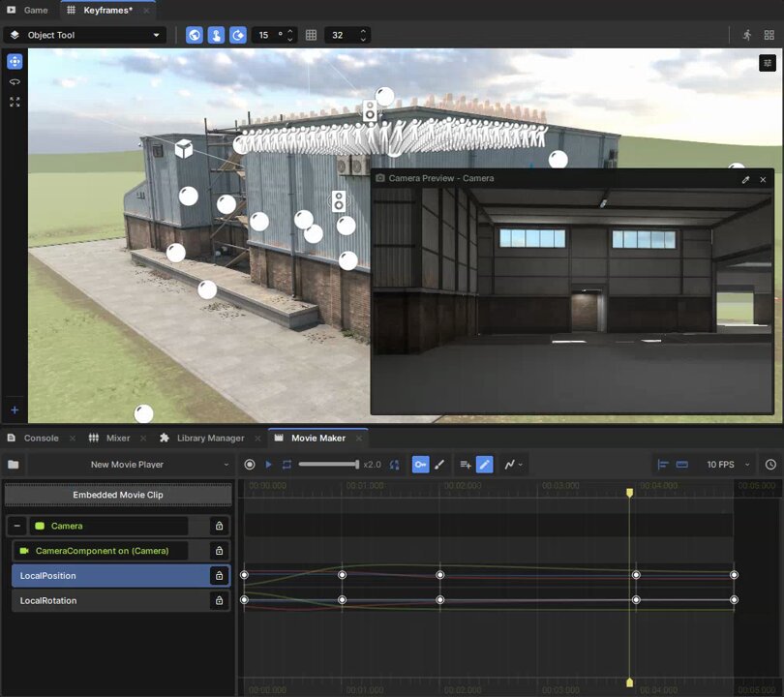The image size is (784, 697).
Task: Select the cube gizmo in viewport
Action: (x=184, y=149)
